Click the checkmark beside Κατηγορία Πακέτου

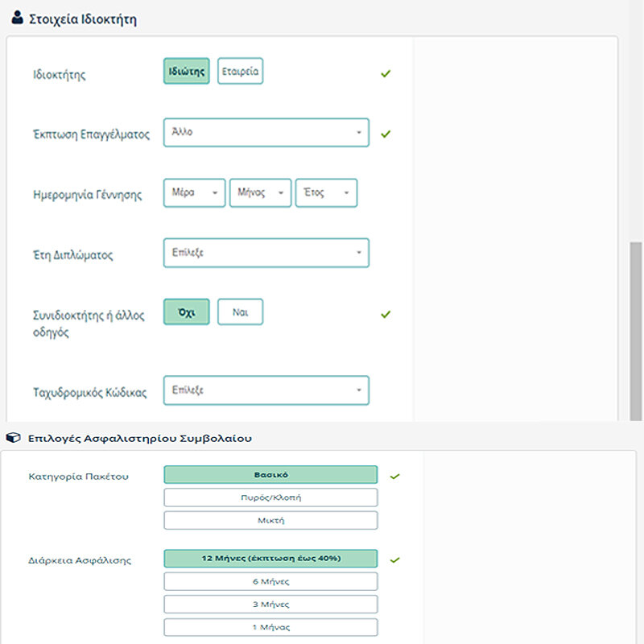[394, 476]
